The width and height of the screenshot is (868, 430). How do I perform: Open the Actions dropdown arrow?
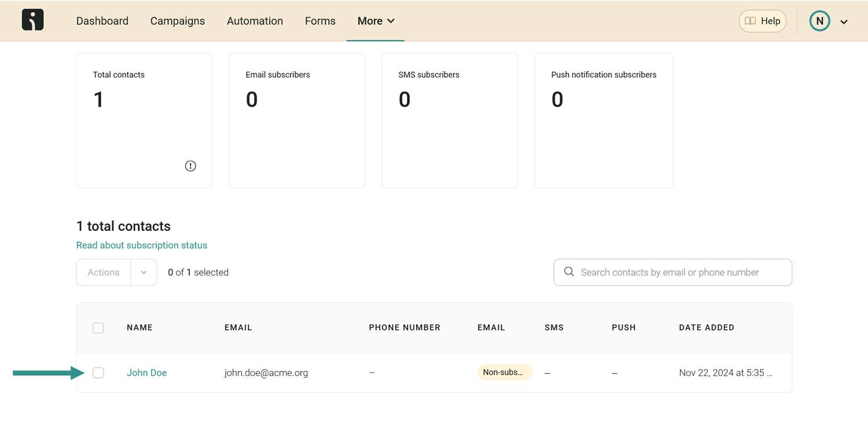tap(144, 273)
